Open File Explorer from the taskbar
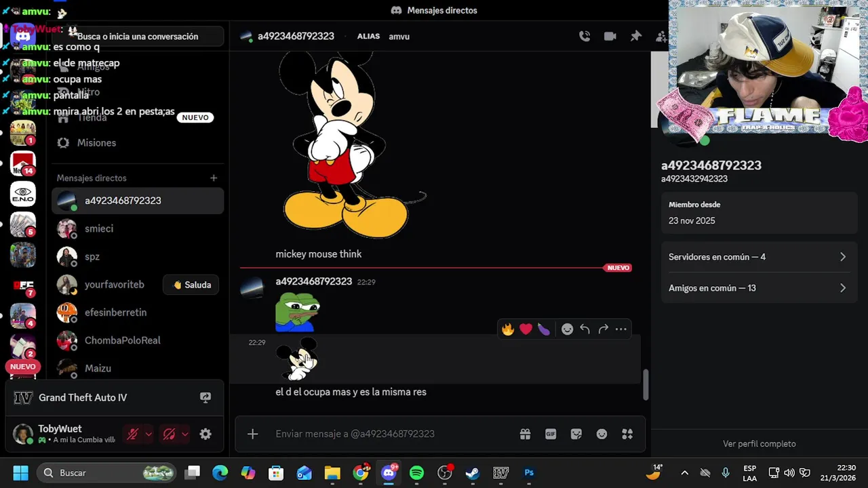The width and height of the screenshot is (868, 488). tap(332, 473)
